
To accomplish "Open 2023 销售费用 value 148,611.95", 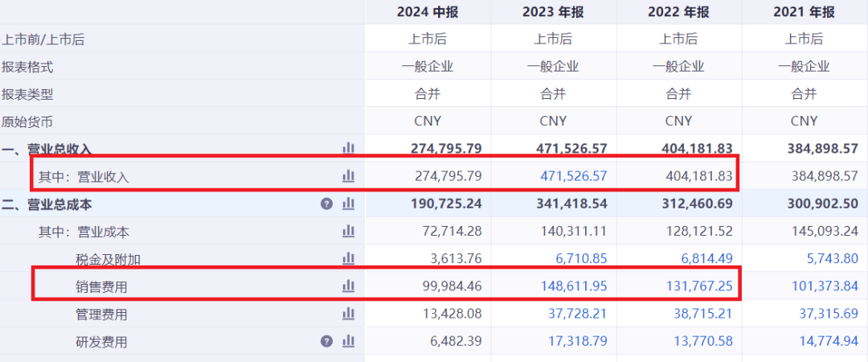I will 574,286.
